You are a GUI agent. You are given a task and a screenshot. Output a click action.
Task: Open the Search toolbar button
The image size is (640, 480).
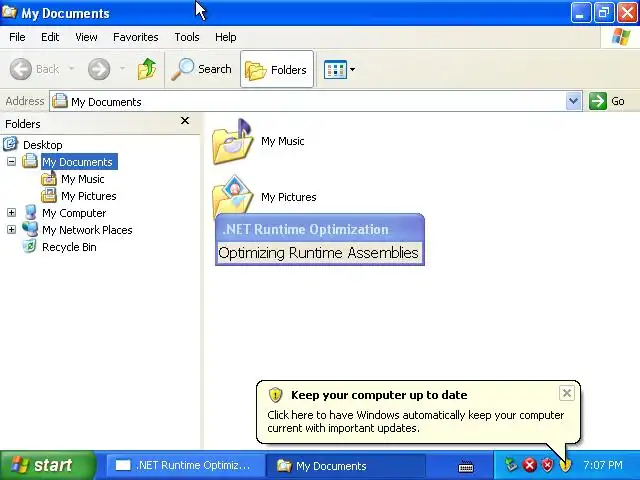[x=202, y=69]
